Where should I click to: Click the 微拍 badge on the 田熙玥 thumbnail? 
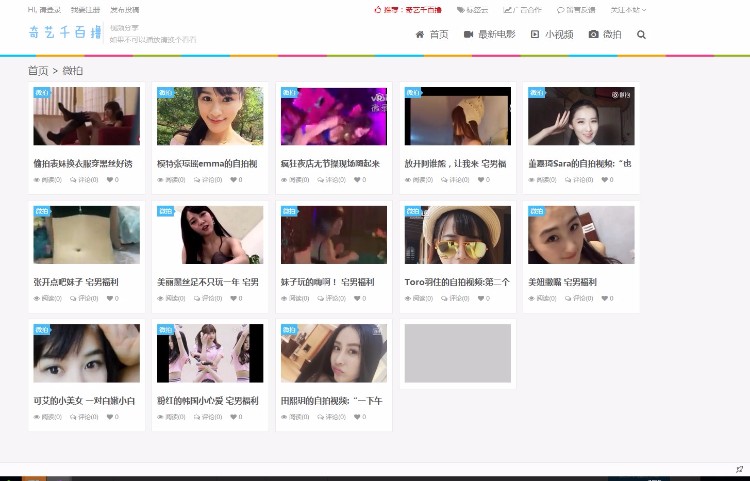[x=289, y=329]
